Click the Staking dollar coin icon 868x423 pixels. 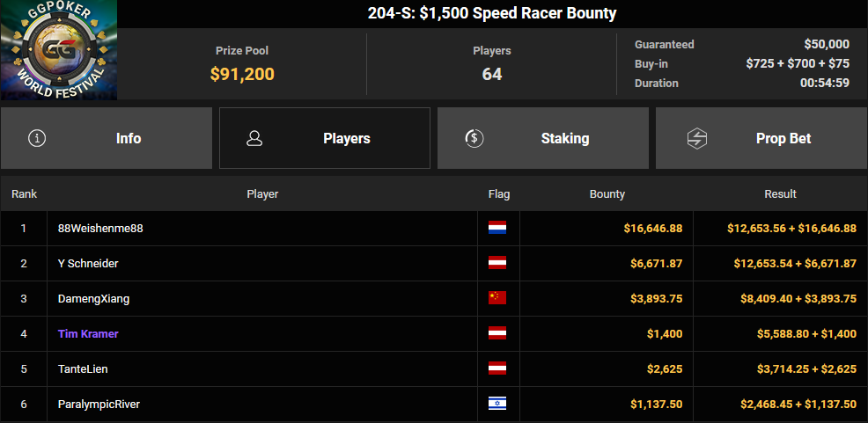tap(474, 138)
